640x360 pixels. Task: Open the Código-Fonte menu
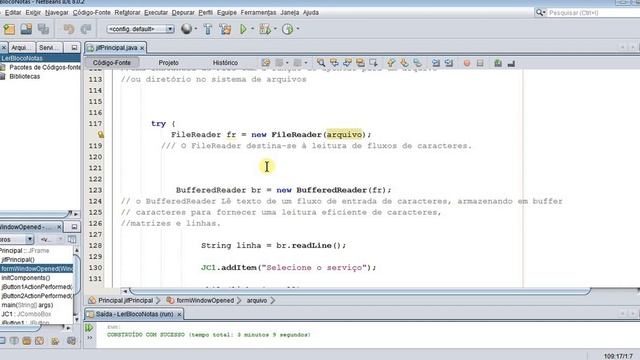91,13
